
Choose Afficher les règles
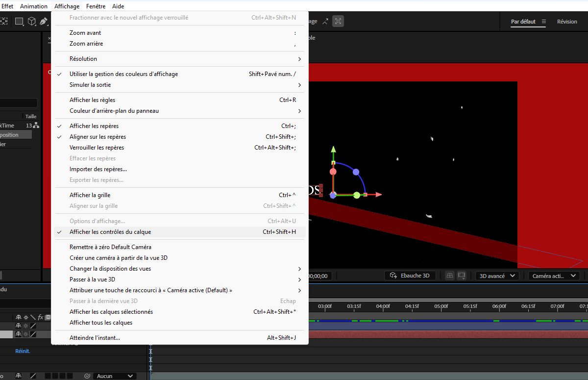pyautogui.click(x=179, y=100)
